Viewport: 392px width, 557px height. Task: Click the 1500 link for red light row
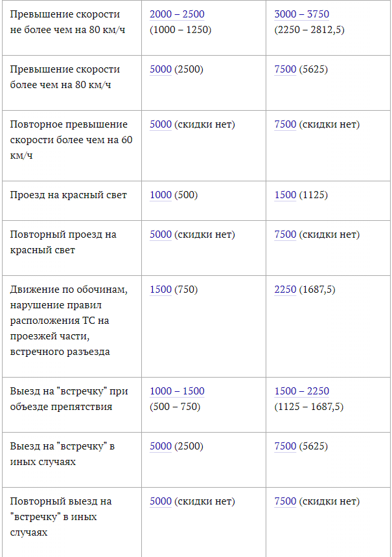[285, 195]
